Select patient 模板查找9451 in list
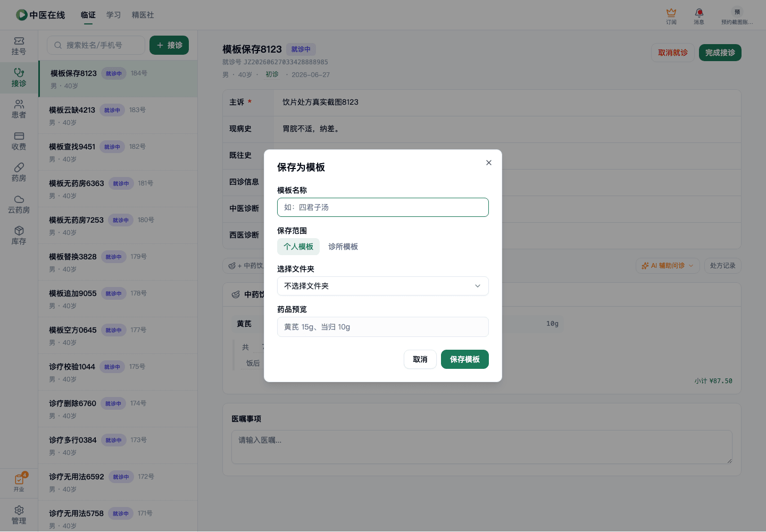Image resolution: width=766 pixels, height=532 pixels. click(118, 152)
